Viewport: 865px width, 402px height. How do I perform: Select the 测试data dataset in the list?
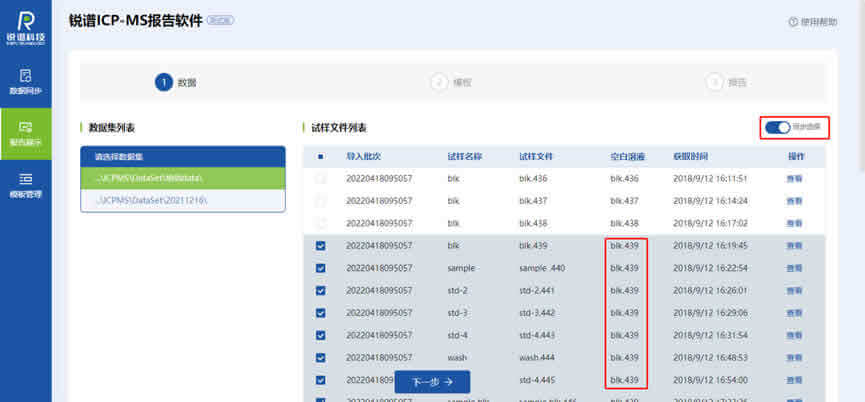[183, 177]
